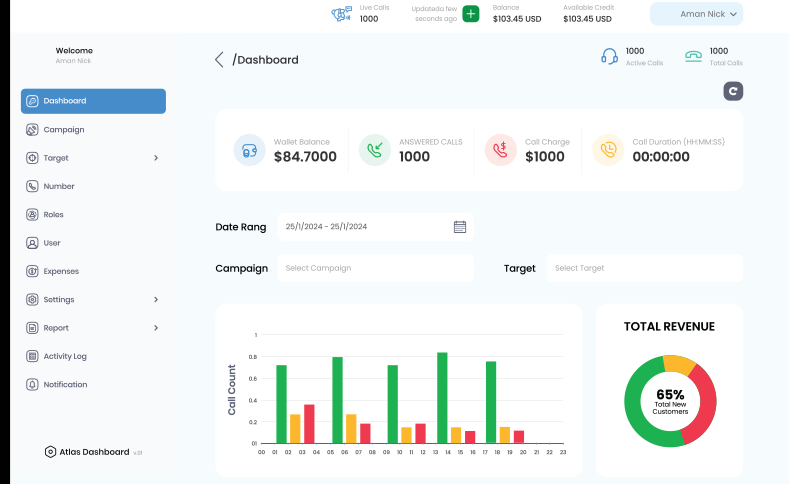
Task: Open the Expenses menu item
Action: pos(93,271)
